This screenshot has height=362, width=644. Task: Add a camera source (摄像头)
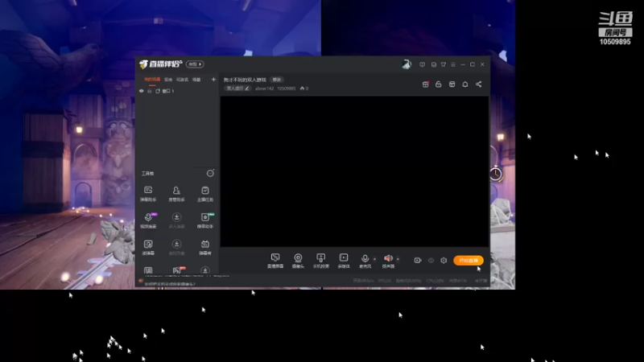pos(298,261)
